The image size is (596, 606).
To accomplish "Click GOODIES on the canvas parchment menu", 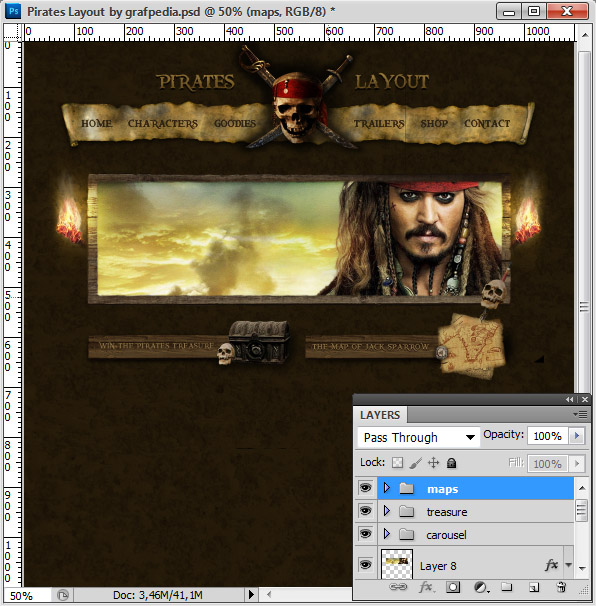I will click(x=235, y=123).
